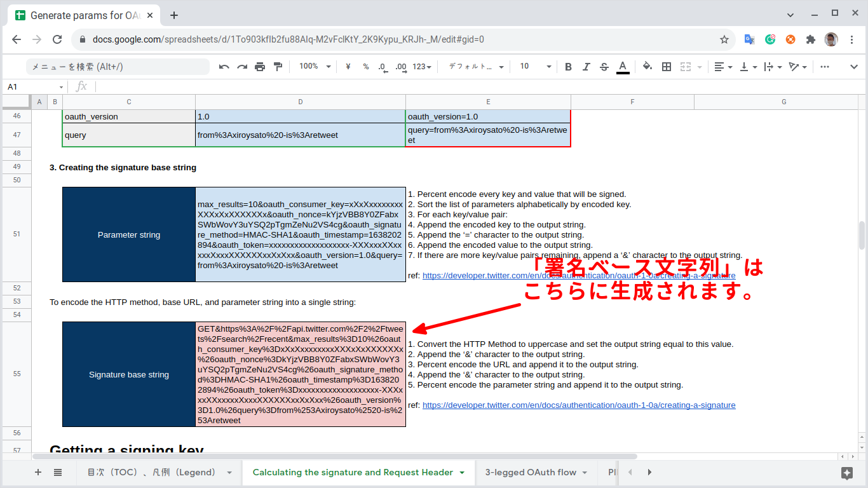Select the Merge cells icon
Image resolution: width=868 pixels, height=488 pixels.
(x=685, y=66)
